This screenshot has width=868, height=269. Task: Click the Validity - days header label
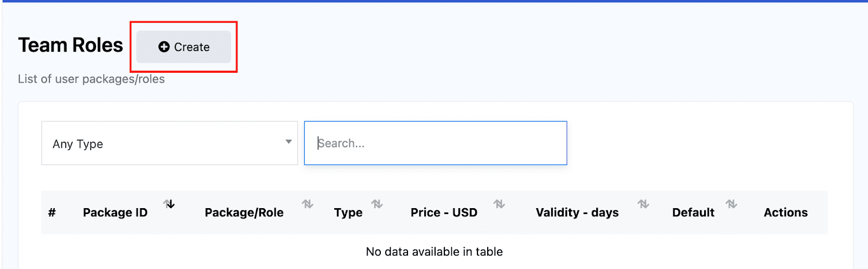tap(577, 212)
